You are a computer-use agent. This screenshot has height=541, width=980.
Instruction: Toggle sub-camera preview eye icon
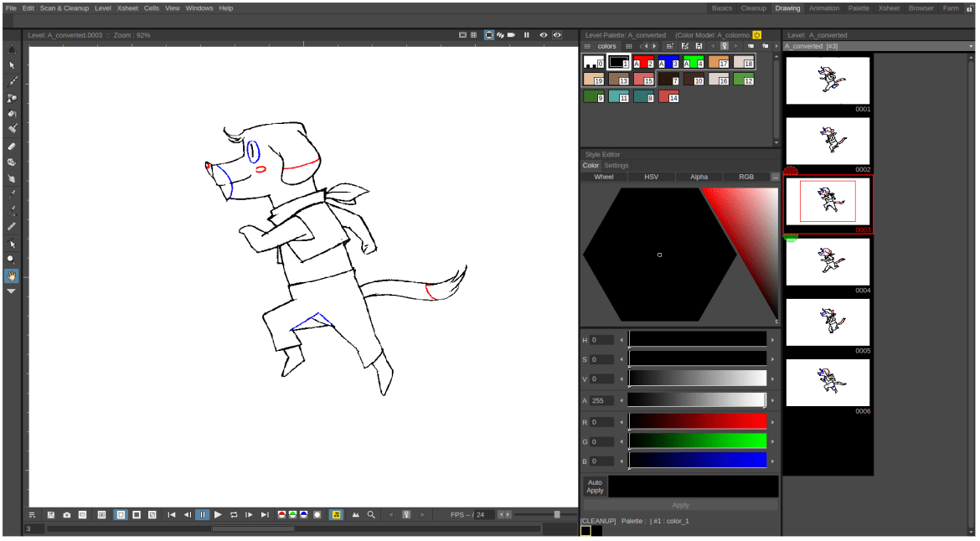click(557, 35)
